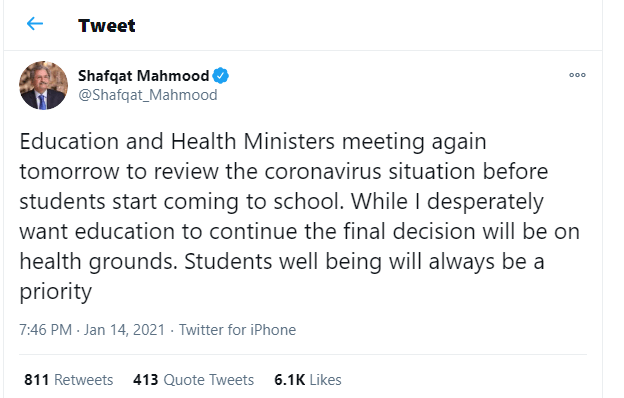Open the Shafqat Mahmood display name

[143, 76]
